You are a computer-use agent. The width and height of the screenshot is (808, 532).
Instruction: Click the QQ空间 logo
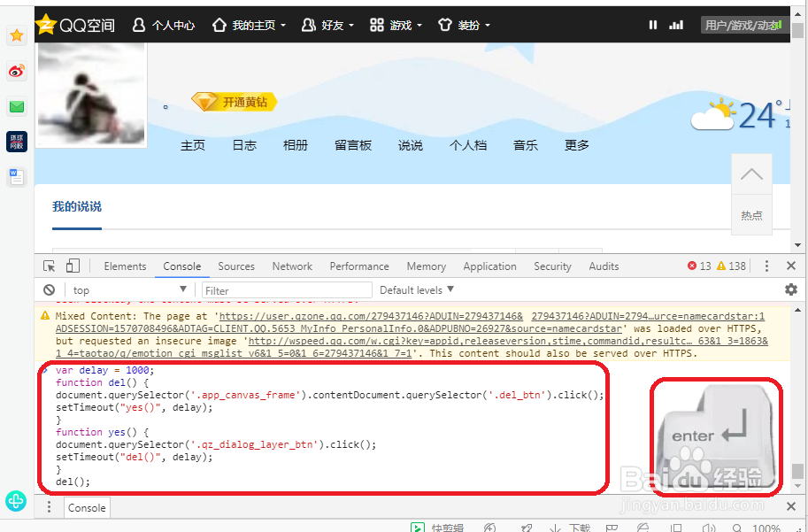(x=76, y=25)
